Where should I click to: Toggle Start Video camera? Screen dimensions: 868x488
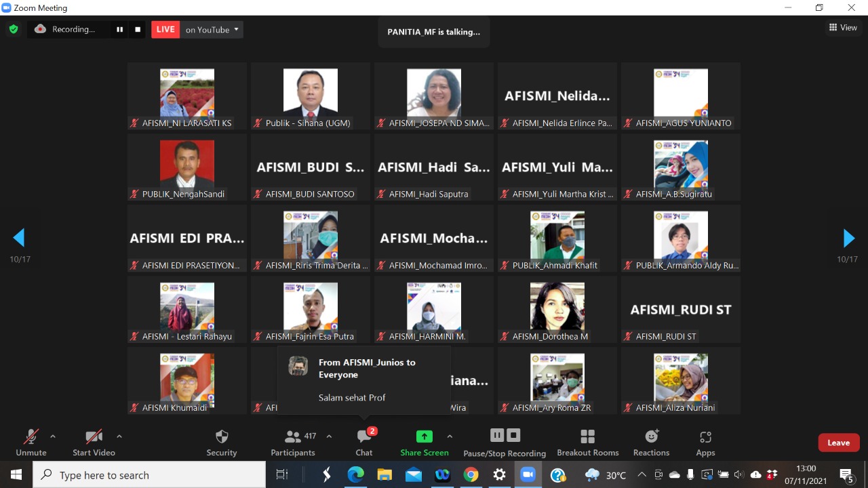[x=94, y=437]
